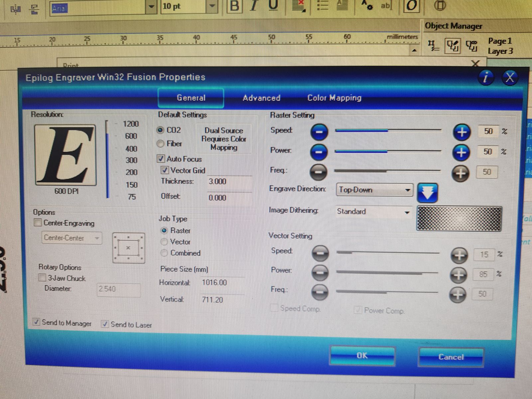This screenshot has width=532, height=399.
Task: Open the Center-Center position dropdown
Action: (71, 238)
